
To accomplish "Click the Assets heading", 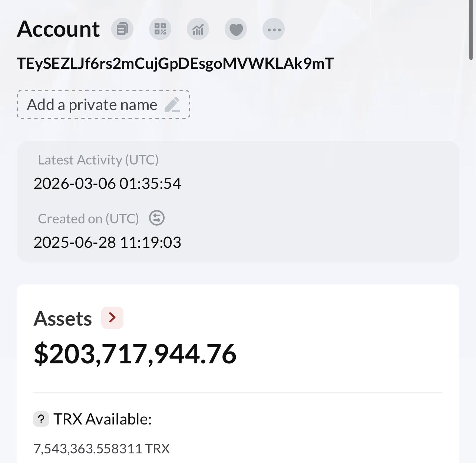I will click(63, 319).
